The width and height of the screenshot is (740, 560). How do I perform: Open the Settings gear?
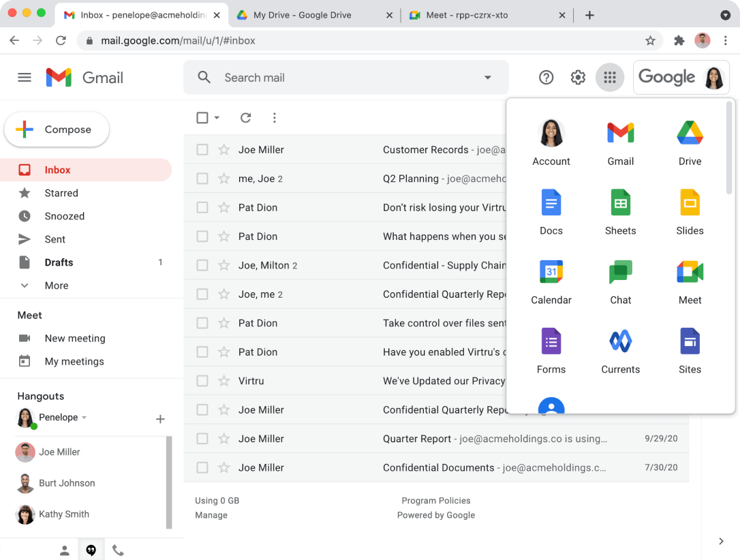point(578,78)
